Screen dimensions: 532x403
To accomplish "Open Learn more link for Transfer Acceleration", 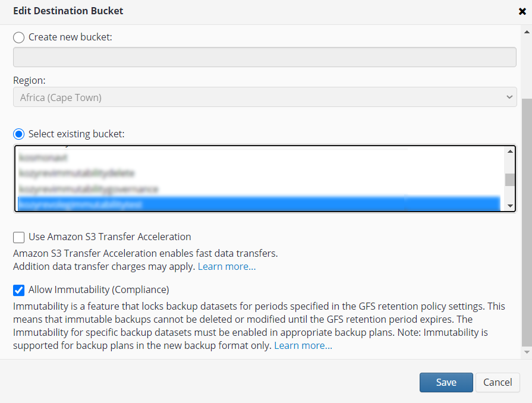I will [226, 266].
